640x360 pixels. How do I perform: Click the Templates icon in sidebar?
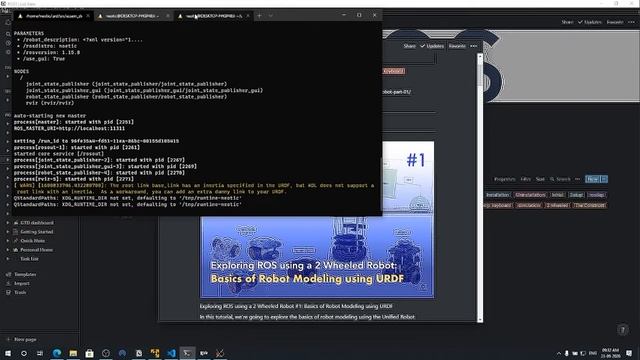coord(8,274)
